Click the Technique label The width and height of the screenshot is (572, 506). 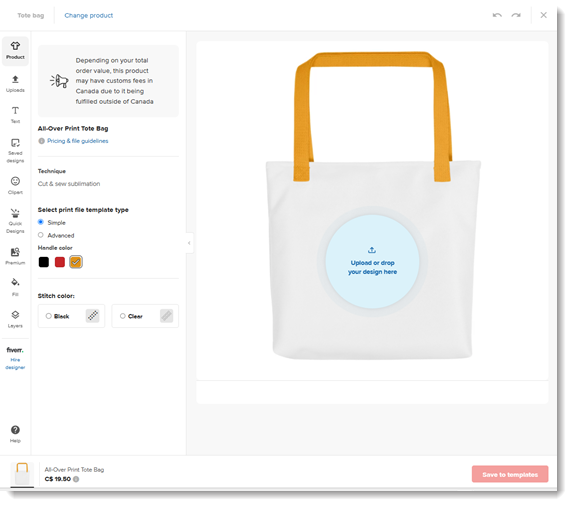52,171
